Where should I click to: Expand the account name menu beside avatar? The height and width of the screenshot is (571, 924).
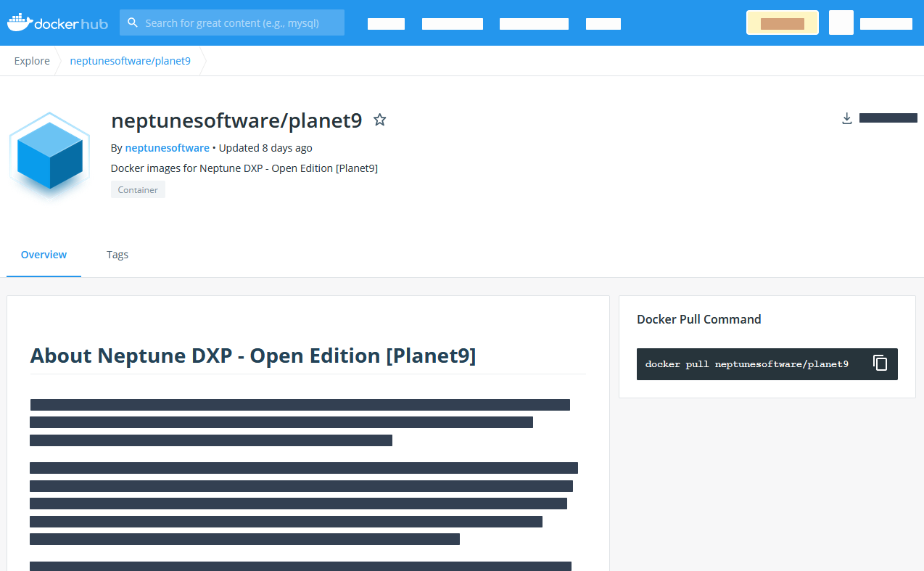886,24
